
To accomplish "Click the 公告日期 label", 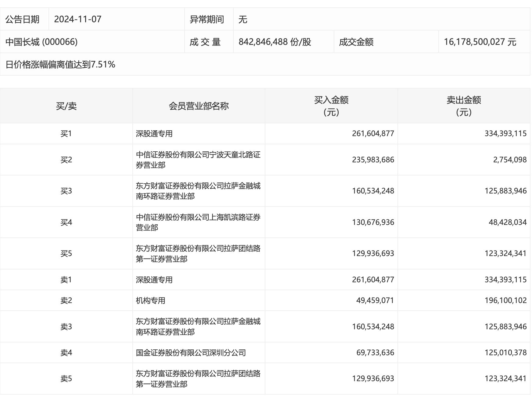I will coord(23,19).
